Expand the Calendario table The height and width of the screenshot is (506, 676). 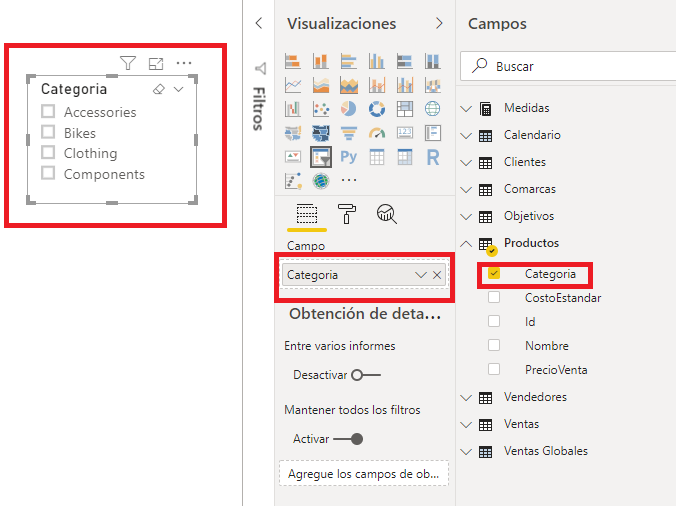click(x=466, y=136)
